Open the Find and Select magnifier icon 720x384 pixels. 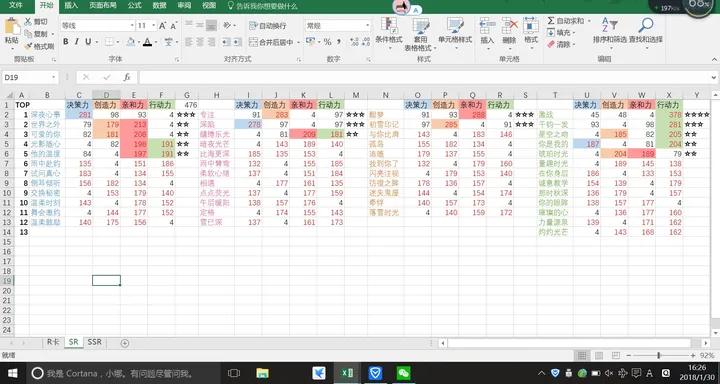pyautogui.click(x=646, y=25)
